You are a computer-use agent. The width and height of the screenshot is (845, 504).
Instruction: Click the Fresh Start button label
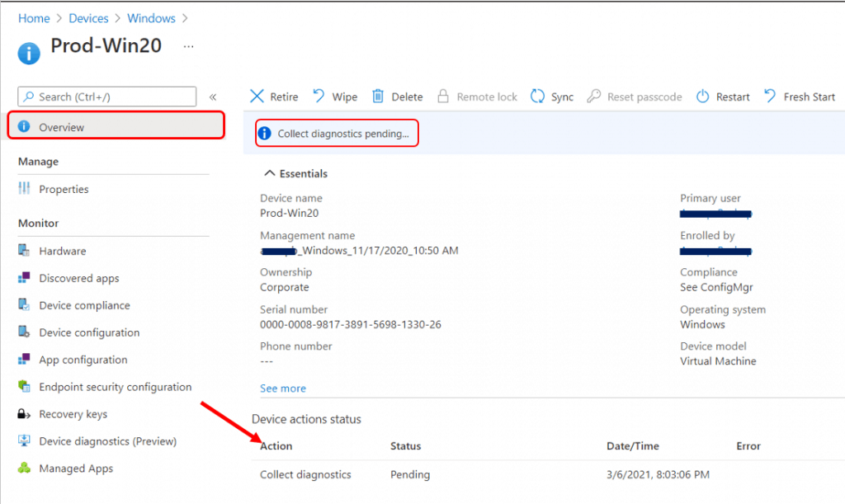pyautogui.click(x=810, y=97)
